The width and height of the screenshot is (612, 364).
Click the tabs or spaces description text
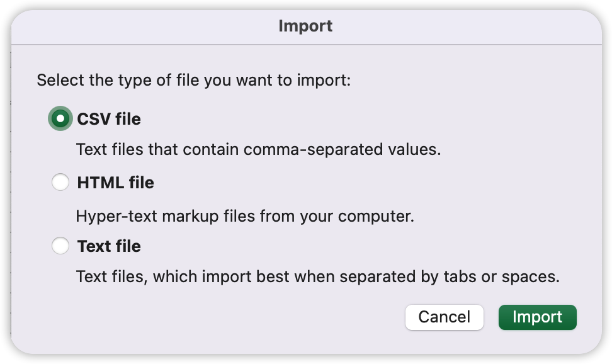tap(317, 276)
